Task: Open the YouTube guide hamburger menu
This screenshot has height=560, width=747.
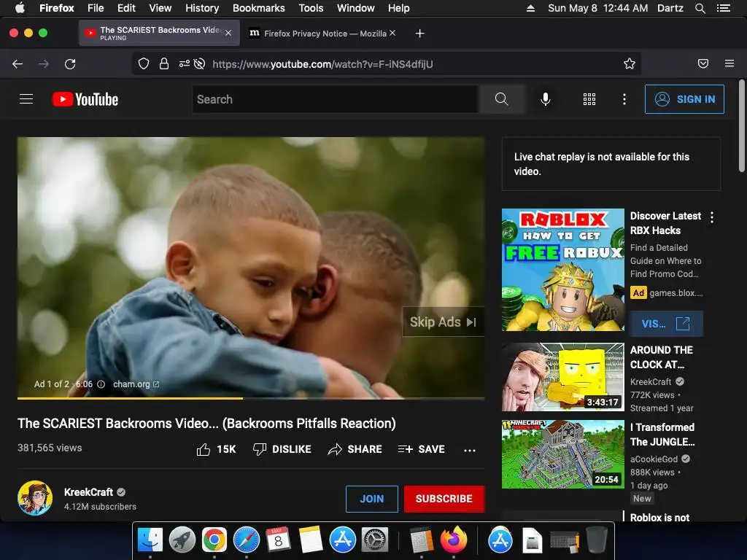Action: click(26, 99)
